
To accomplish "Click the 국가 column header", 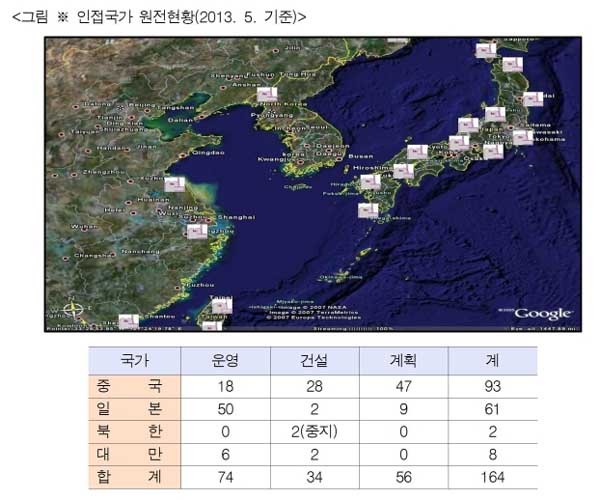I will click(134, 360).
